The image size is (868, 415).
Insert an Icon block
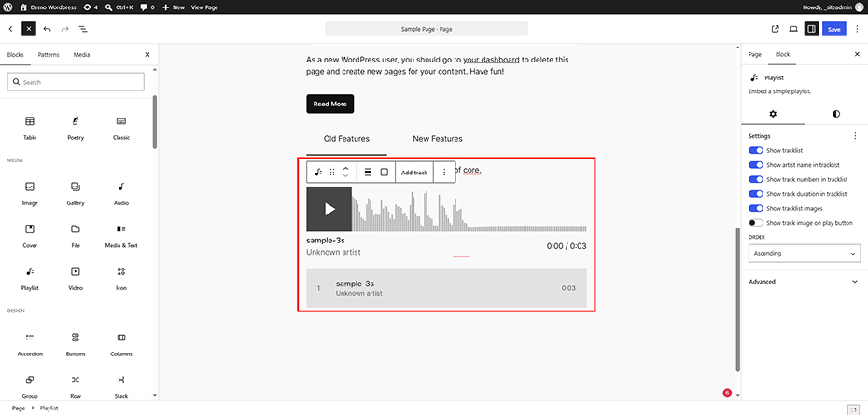(x=121, y=278)
